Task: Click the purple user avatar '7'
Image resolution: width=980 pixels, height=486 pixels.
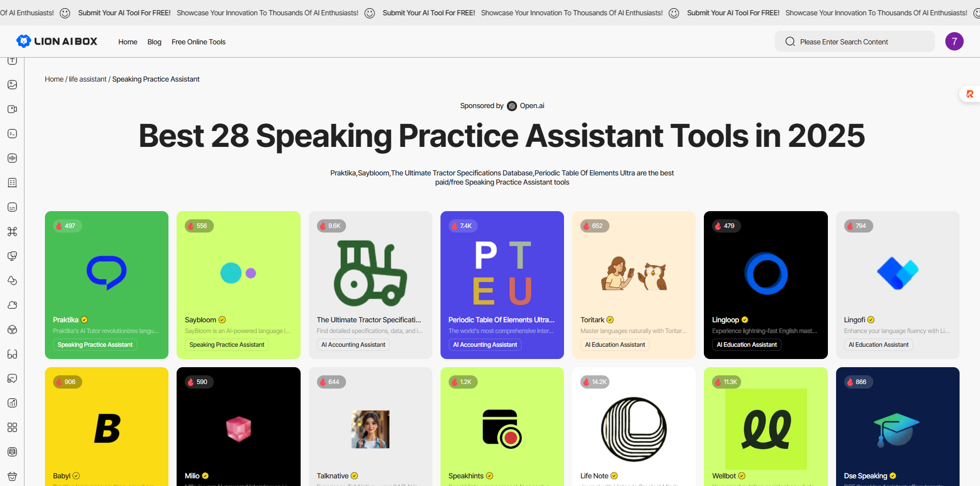Action: [x=954, y=41]
